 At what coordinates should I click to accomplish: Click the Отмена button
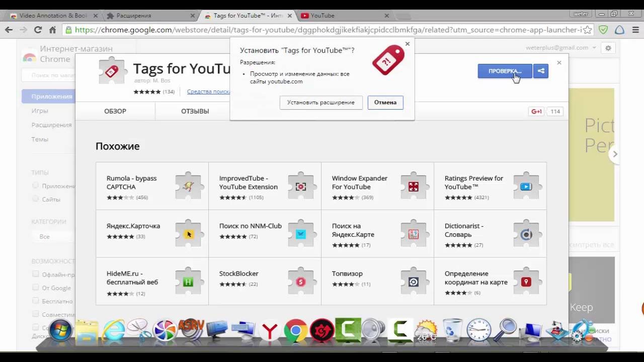[385, 102]
